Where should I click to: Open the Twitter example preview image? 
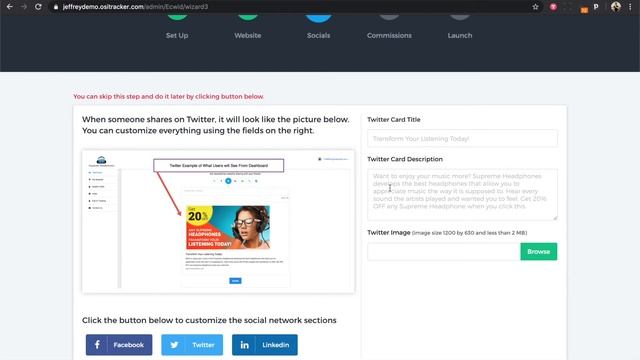218,221
